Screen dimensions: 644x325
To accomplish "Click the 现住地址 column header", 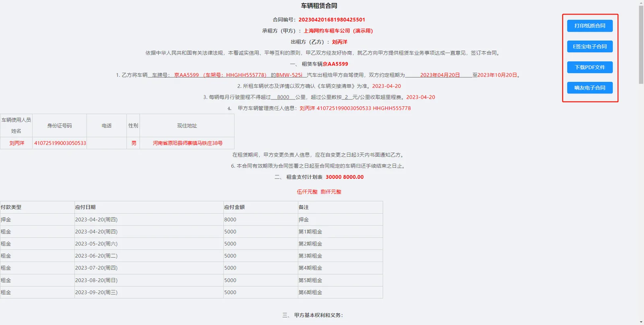I will point(187,126).
